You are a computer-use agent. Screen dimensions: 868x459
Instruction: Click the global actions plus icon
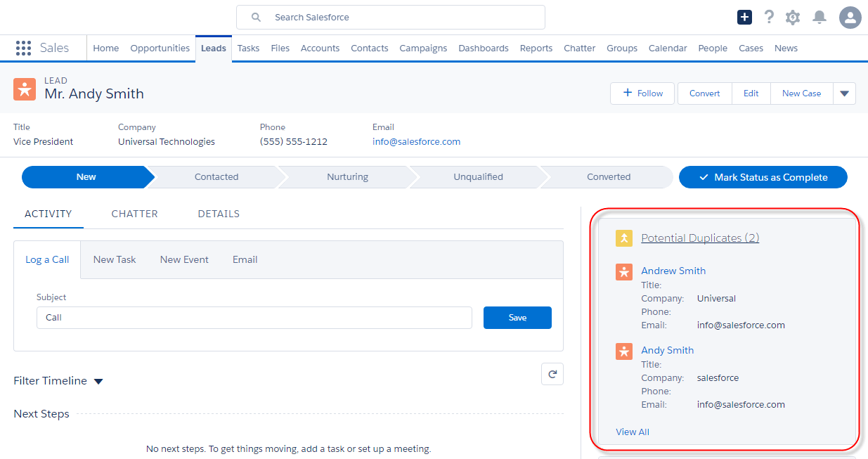745,17
